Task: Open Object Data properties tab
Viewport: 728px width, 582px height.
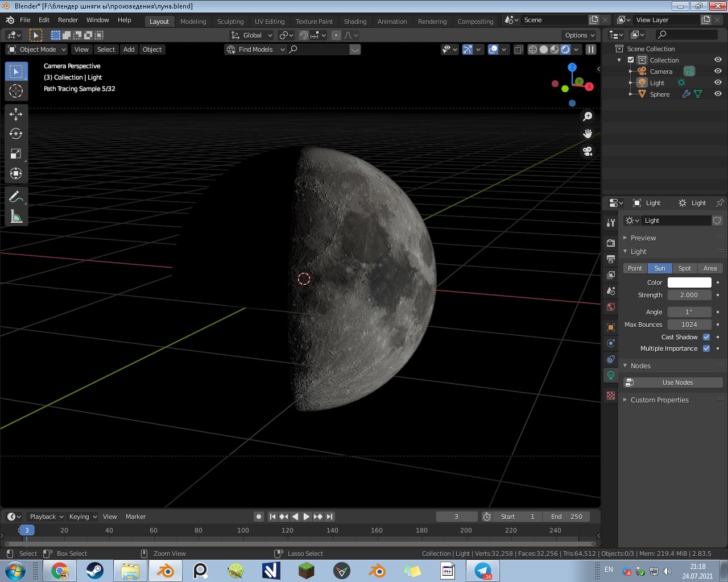Action: [611, 375]
